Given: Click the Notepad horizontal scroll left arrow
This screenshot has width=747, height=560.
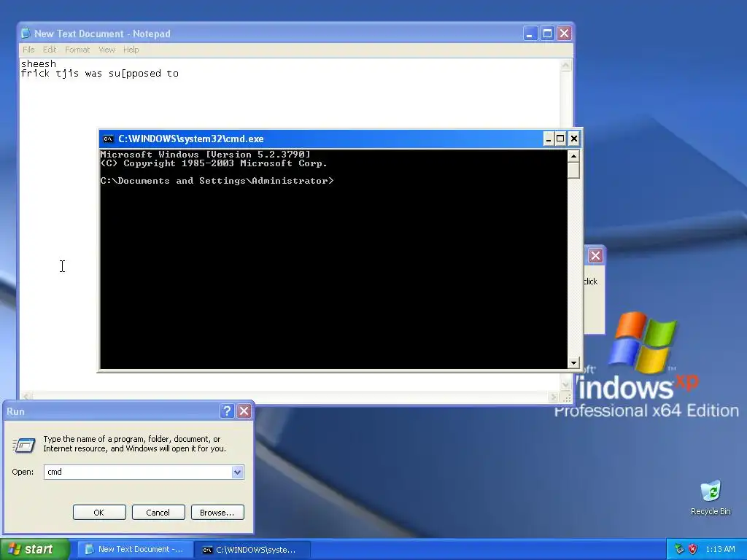Looking at the screenshot, I should pyautogui.click(x=26, y=396).
